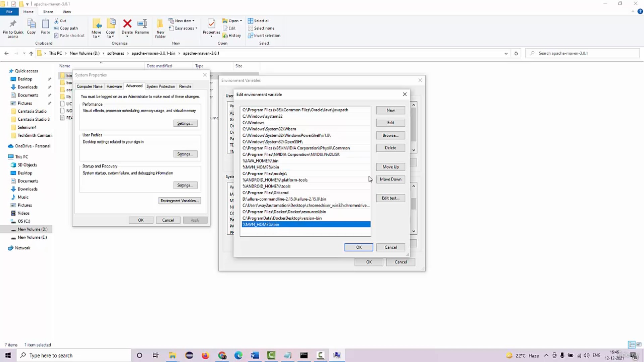Screen dimensions: 644x362
Task: Click Type here to search box
Action: (74, 355)
